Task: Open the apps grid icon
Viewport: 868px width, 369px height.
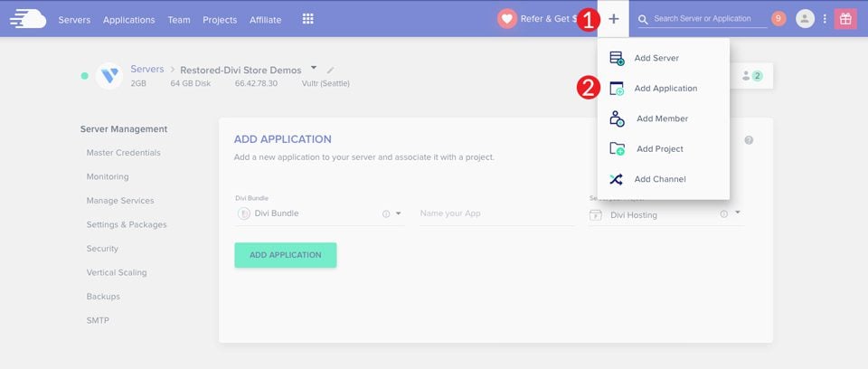Action: click(x=308, y=19)
